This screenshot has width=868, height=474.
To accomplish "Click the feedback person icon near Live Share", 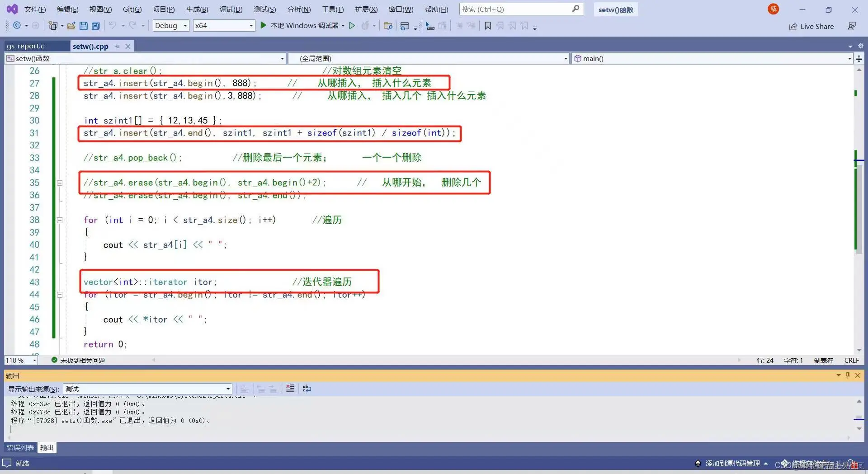I will [x=852, y=26].
